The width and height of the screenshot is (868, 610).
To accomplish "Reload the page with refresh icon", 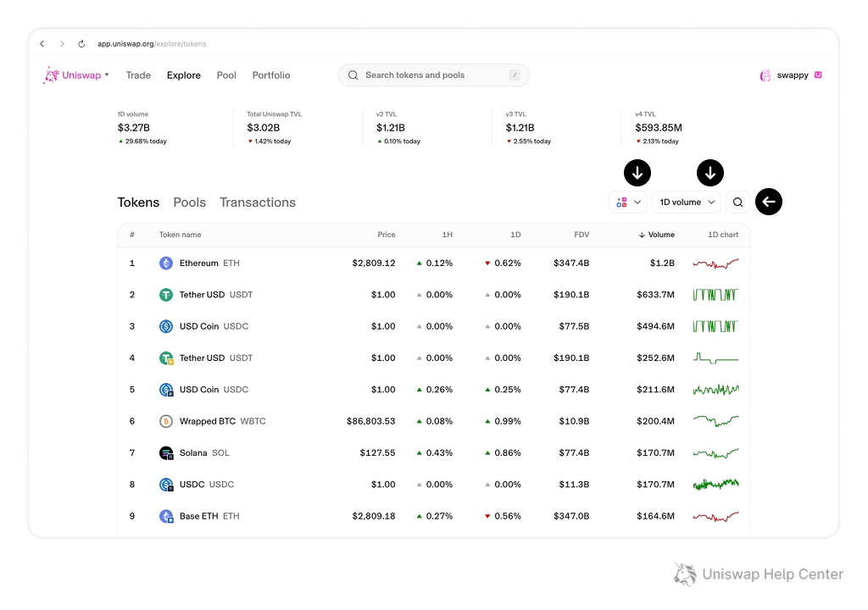I will [81, 44].
